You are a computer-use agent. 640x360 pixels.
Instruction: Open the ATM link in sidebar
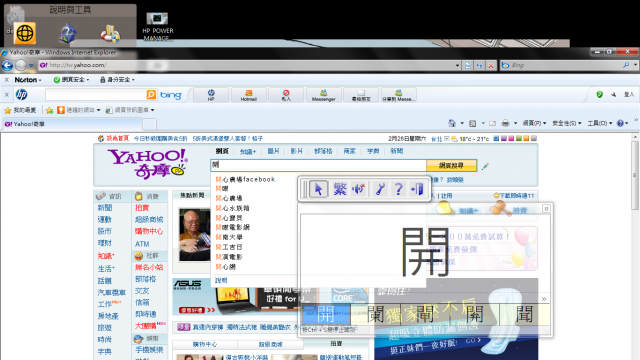tap(142, 244)
